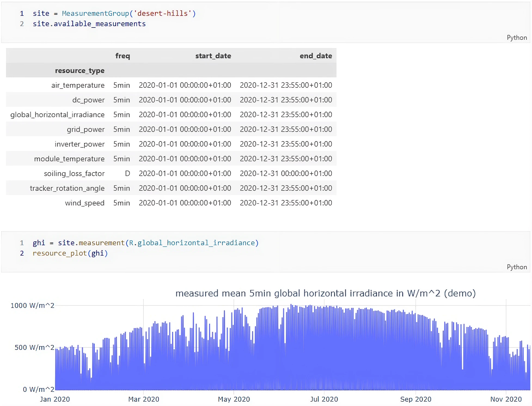
Task: Click the global_horizontal_irradiance row label
Action: (57, 115)
